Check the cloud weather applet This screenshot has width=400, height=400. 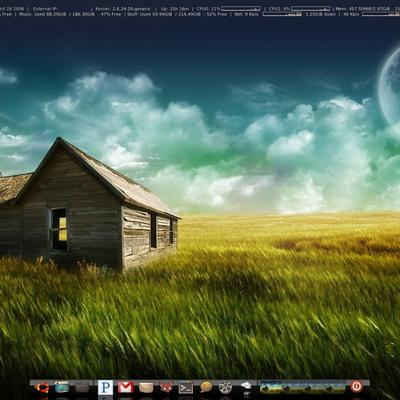(246, 387)
